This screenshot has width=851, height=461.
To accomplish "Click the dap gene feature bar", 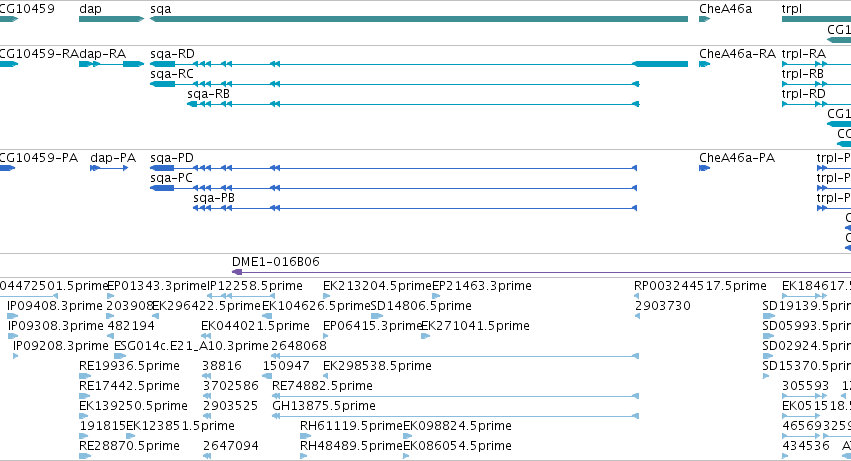I will coord(111,19).
